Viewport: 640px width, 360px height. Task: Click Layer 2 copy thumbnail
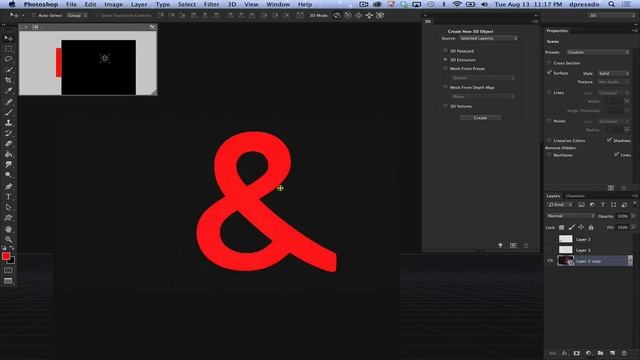tap(565, 260)
